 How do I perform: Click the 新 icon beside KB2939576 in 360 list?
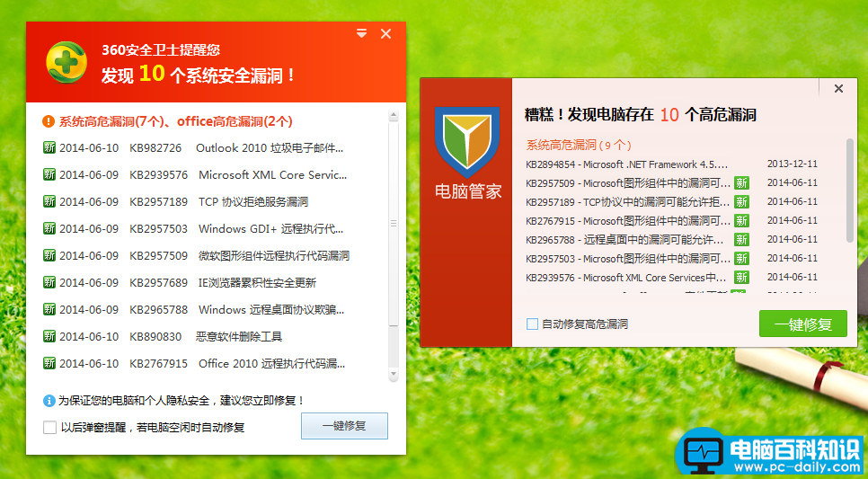tap(49, 174)
